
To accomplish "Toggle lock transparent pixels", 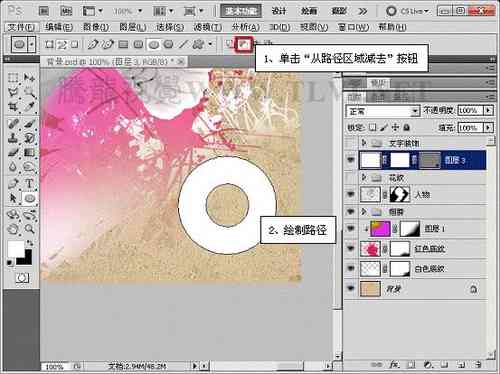I will 373,127.
